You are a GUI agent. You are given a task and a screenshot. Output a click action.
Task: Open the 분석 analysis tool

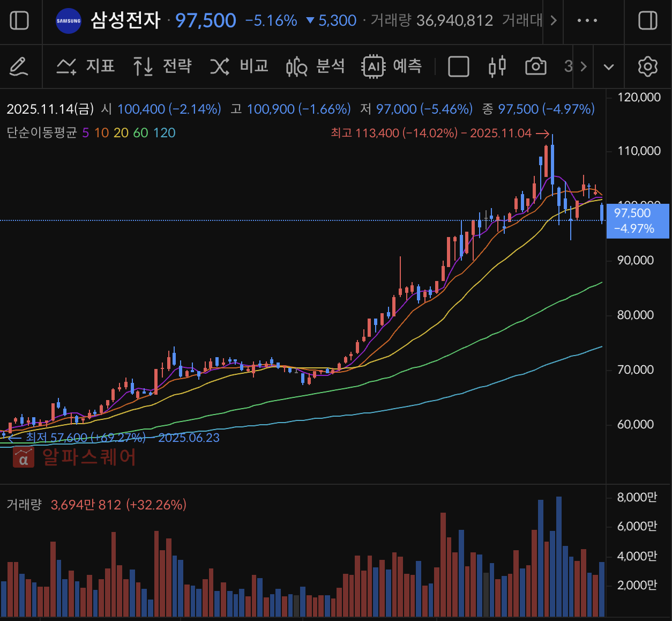point(316,66)
